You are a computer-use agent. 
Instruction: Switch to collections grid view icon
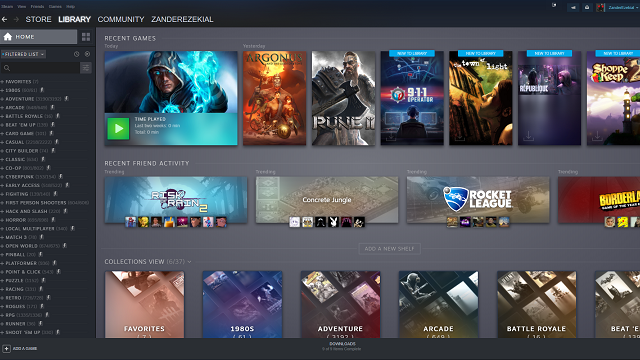coord(86,37)
